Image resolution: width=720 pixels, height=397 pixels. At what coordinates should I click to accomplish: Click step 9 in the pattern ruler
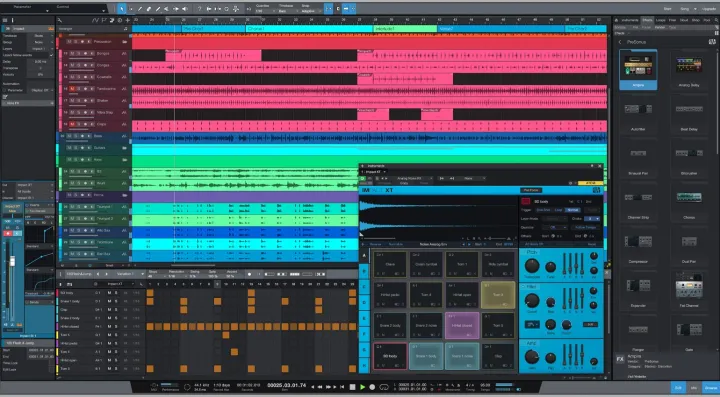tap(217, 284)
